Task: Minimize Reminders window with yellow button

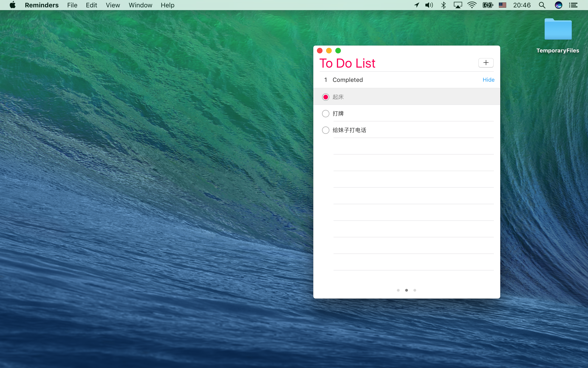Action: click(x=329, y=51)
